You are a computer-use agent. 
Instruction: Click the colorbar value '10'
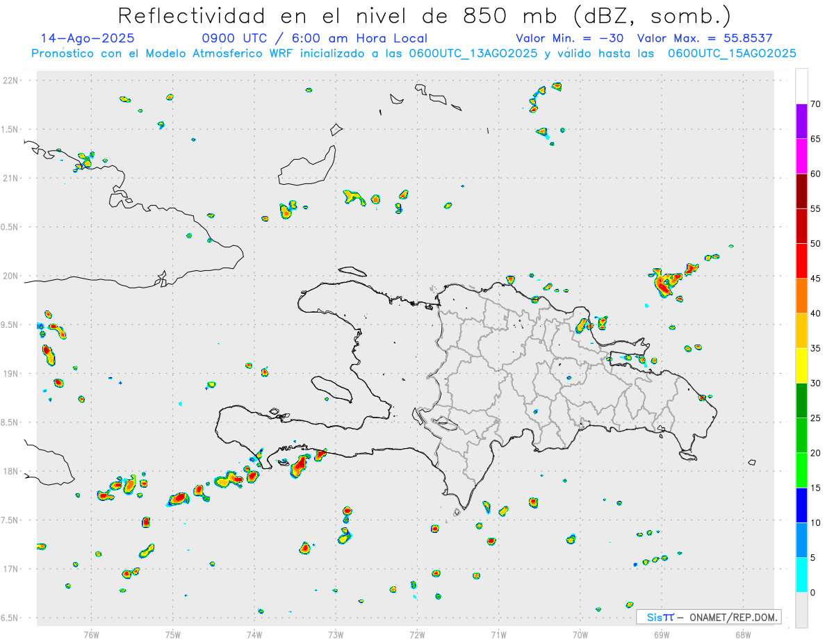[x=816, y=523]
